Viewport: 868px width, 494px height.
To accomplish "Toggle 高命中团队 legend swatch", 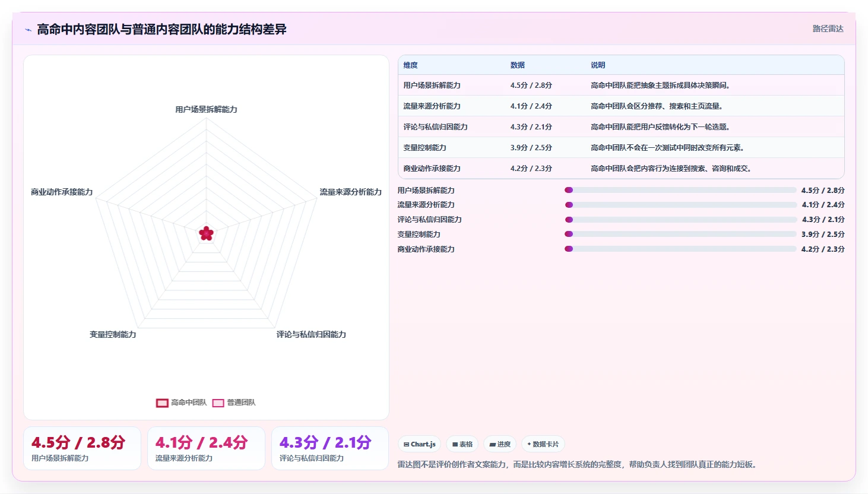I will 162,403.
